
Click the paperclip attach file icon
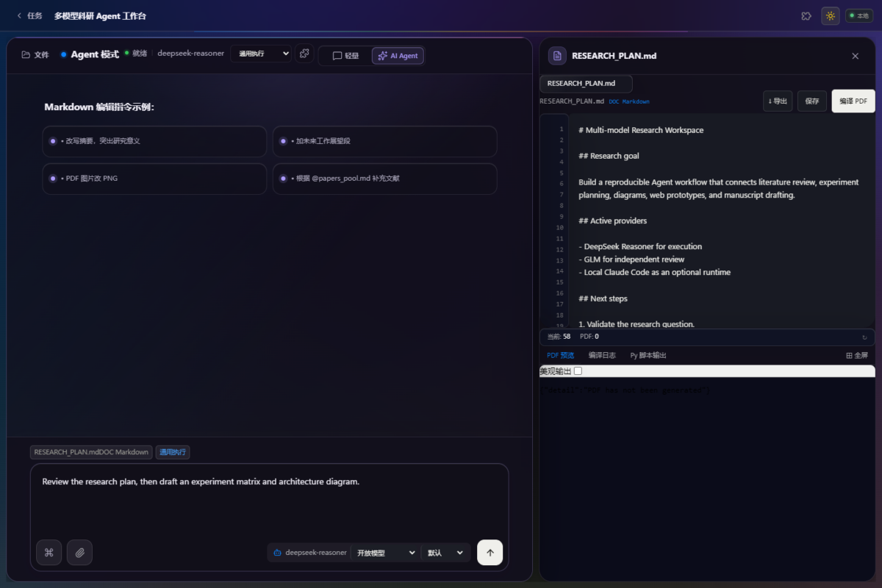80,553
